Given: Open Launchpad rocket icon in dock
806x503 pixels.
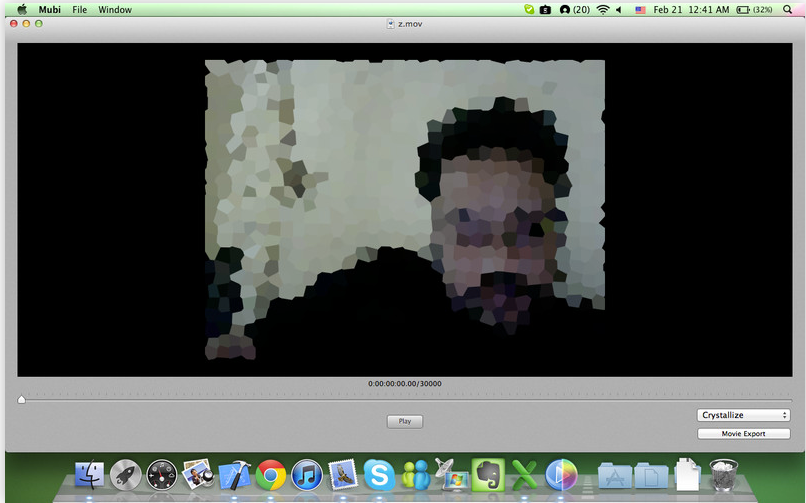Looking at the screenshot, I should [x=125, y=474].
